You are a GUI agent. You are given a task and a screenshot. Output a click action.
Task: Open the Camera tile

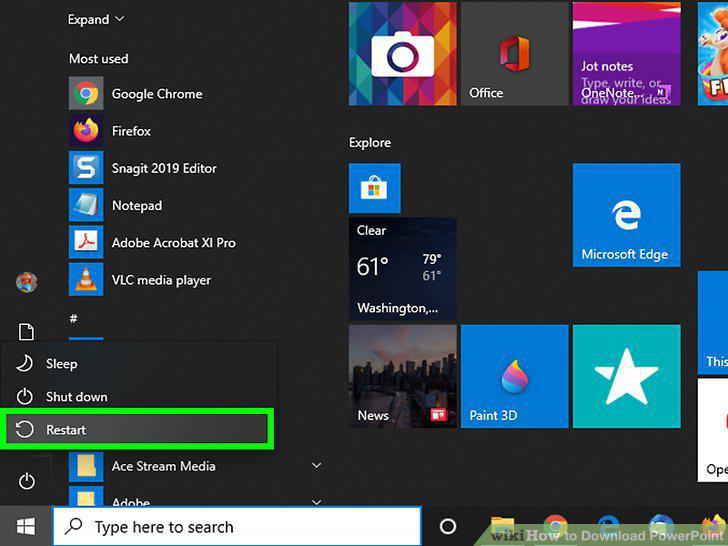coord(403,53)
